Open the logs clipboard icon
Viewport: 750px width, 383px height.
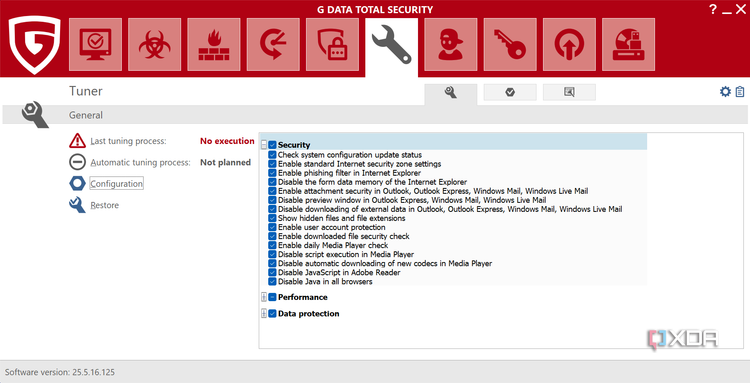click(740, 91)
